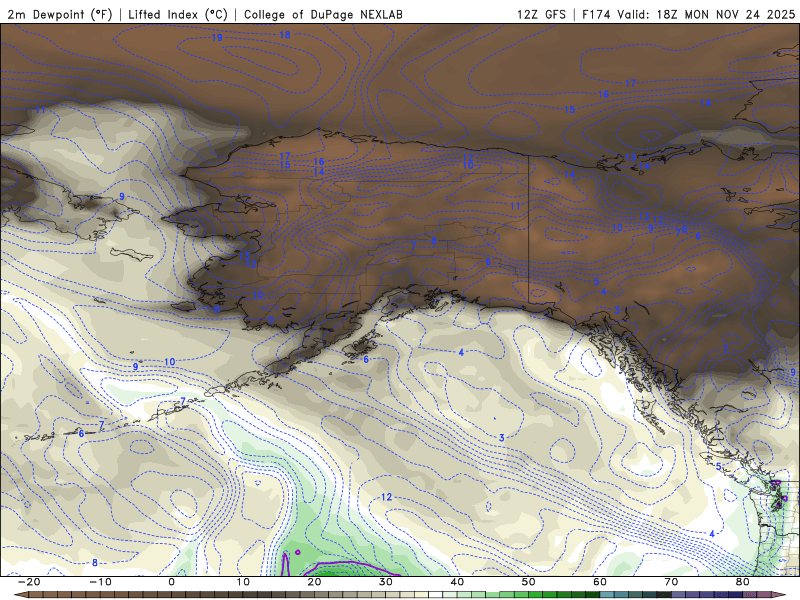This screenshot has width=800, height=600.
Task: Click the contour label "19" on the map
Action: point(217,38)
